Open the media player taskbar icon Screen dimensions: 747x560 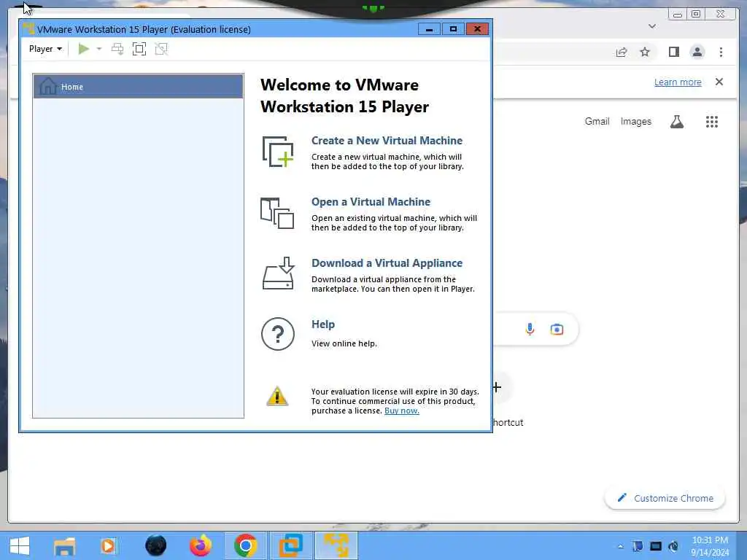[109, 546]
